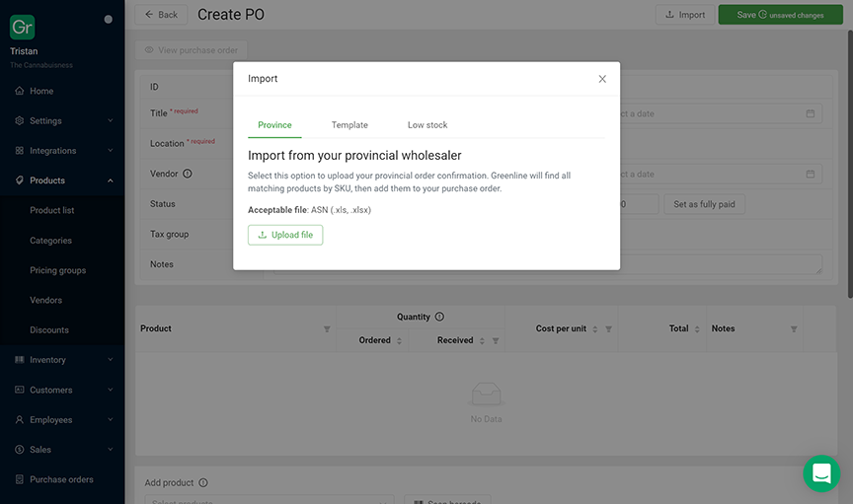The height and width of the screenshot is (504, 853).
Task: Click the Add product info icon
Action: coord(203,483)
